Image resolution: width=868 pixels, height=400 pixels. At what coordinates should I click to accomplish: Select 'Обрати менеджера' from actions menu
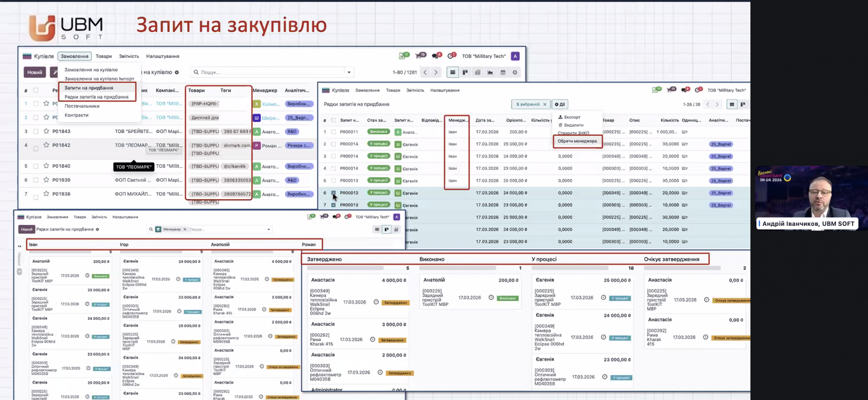coord(577,141)
